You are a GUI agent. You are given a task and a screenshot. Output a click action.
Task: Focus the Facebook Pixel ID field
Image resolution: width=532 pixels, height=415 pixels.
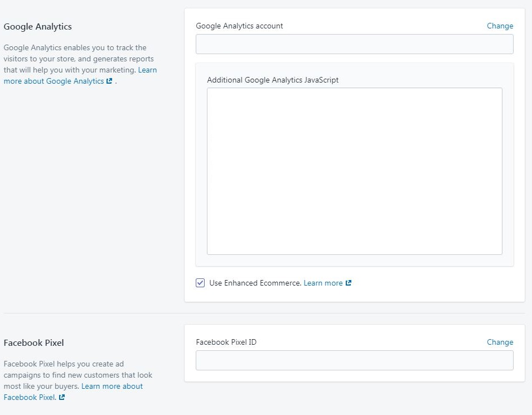pos(354,360)
